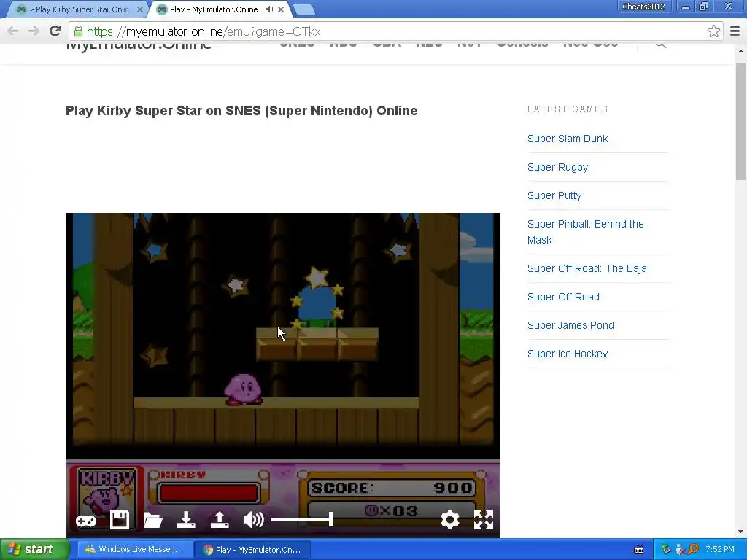
Task: Open the Super Ice Hockey link
Action: pos(568,354)
